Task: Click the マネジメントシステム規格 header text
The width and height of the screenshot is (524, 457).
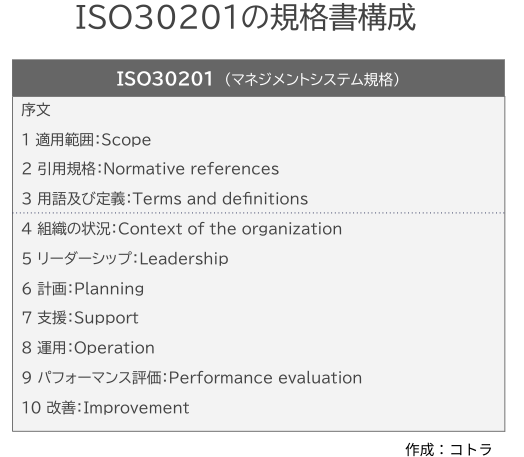Action: pos(312,80)
